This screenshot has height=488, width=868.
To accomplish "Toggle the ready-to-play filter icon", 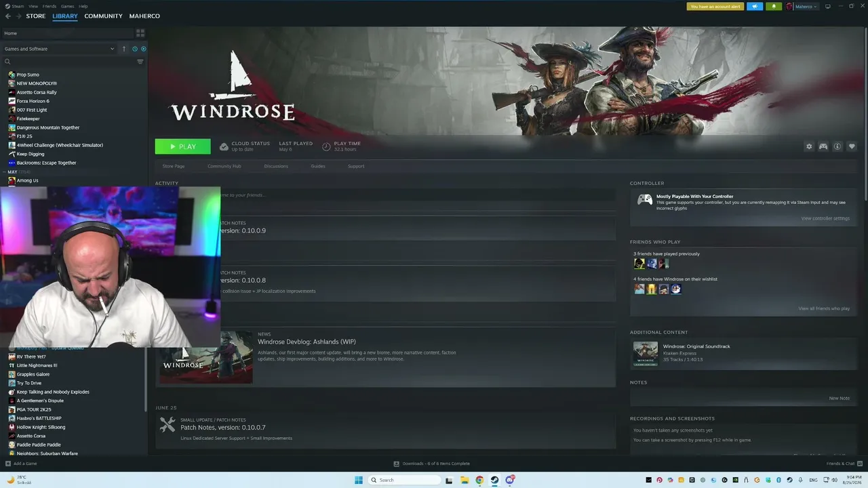I will [143, 49].
